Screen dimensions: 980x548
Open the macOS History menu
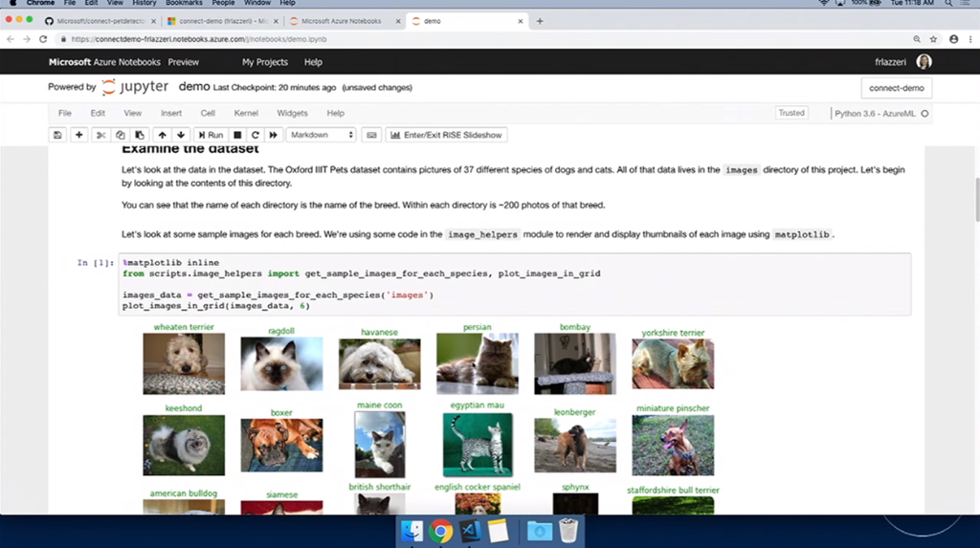click(x=145, y=3)
